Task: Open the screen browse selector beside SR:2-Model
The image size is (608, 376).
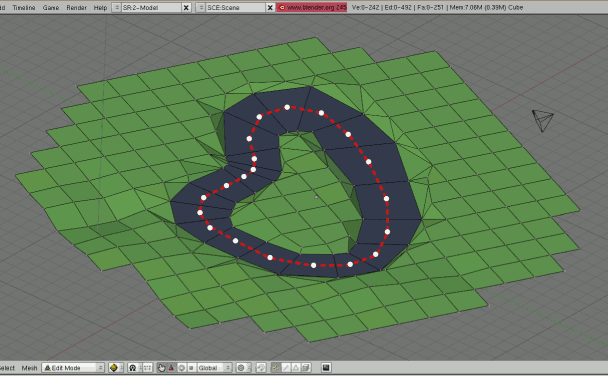Action: pyautogui.click(x=116, y=7)
